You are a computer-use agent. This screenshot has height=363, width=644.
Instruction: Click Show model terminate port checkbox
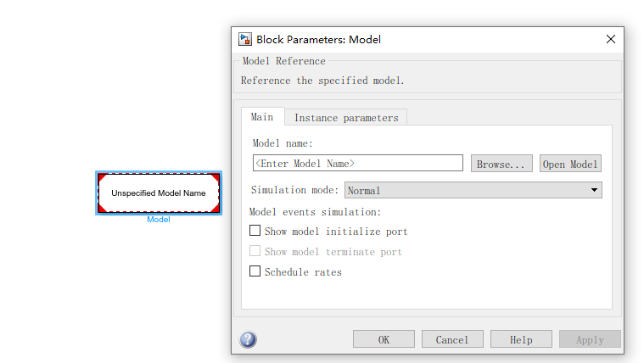point(255,251)
